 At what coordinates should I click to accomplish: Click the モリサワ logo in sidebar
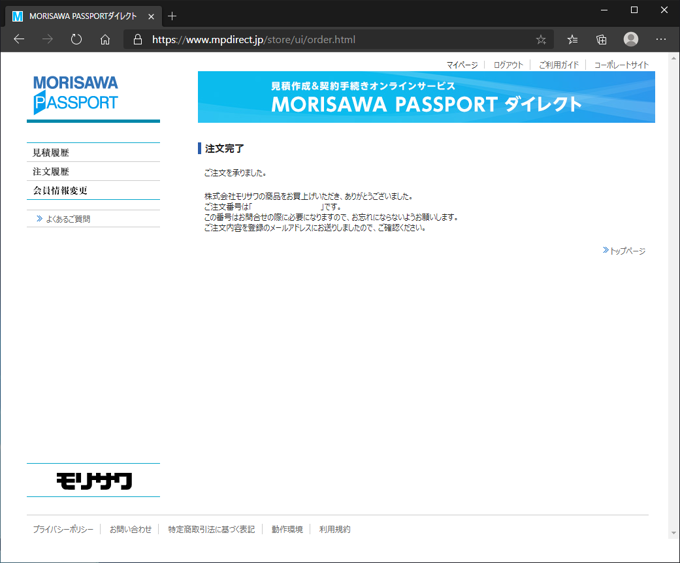coord(94,481)
